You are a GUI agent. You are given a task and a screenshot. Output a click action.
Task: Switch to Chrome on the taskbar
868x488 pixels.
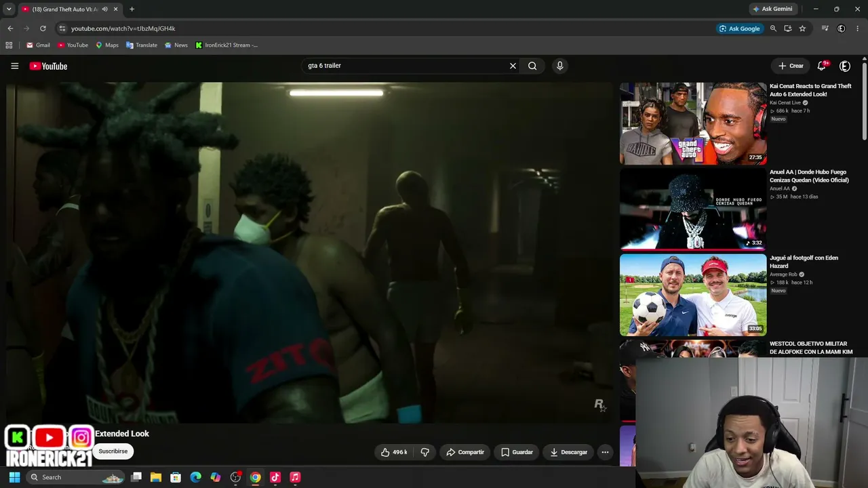255,477
